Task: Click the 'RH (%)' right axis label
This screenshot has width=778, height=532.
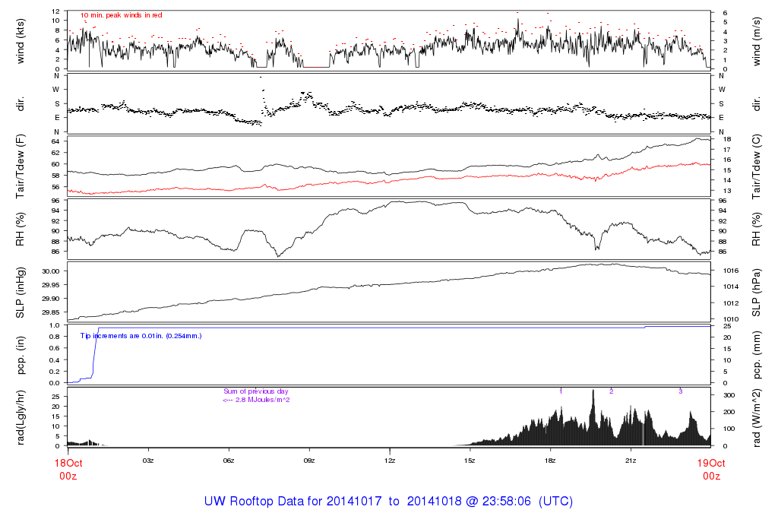Action: [x=757, y=231]
